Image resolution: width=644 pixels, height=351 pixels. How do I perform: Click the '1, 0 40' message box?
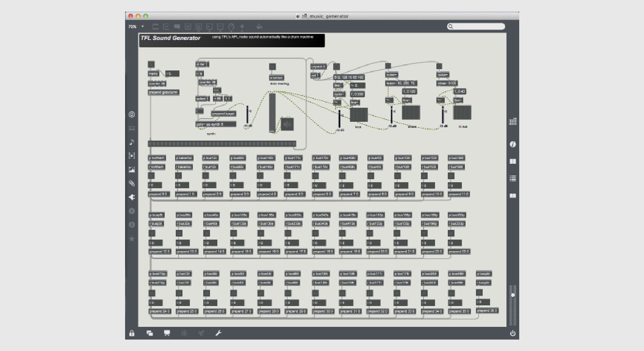pos(460,91)
